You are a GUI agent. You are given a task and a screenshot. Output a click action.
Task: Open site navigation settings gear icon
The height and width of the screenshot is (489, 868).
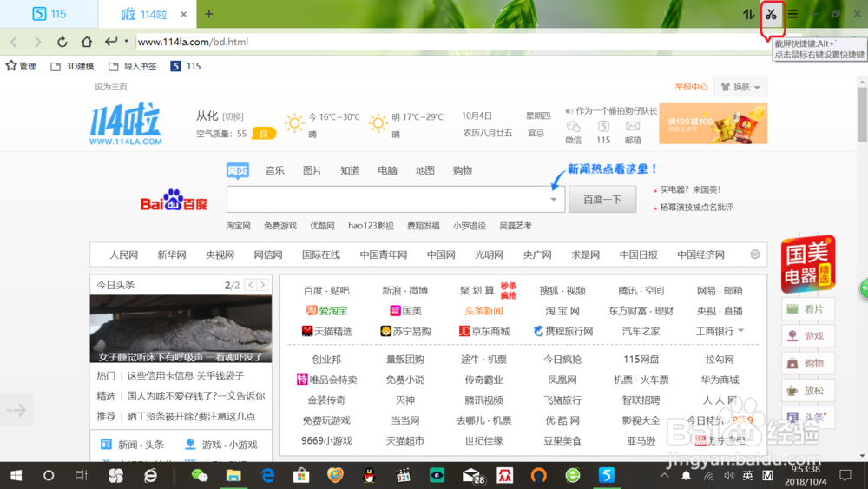point(755,254)
